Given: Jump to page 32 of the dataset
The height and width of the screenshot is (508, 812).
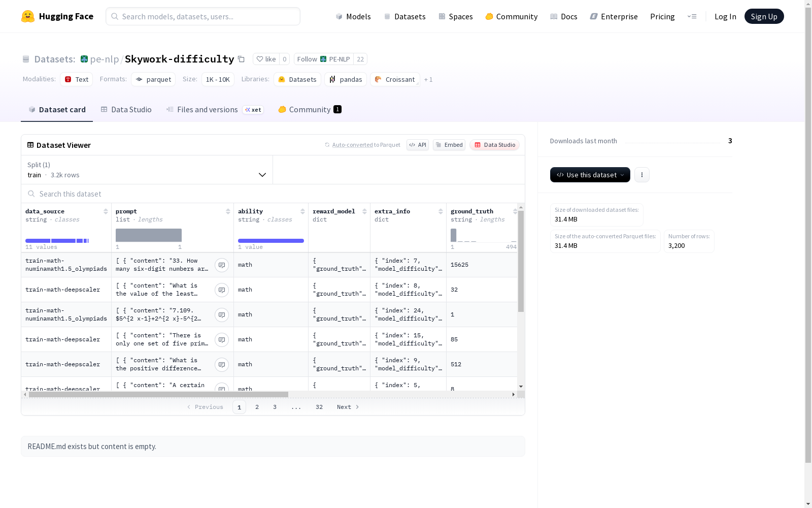Looking at the screenshot, I should [x=319, y=407].
